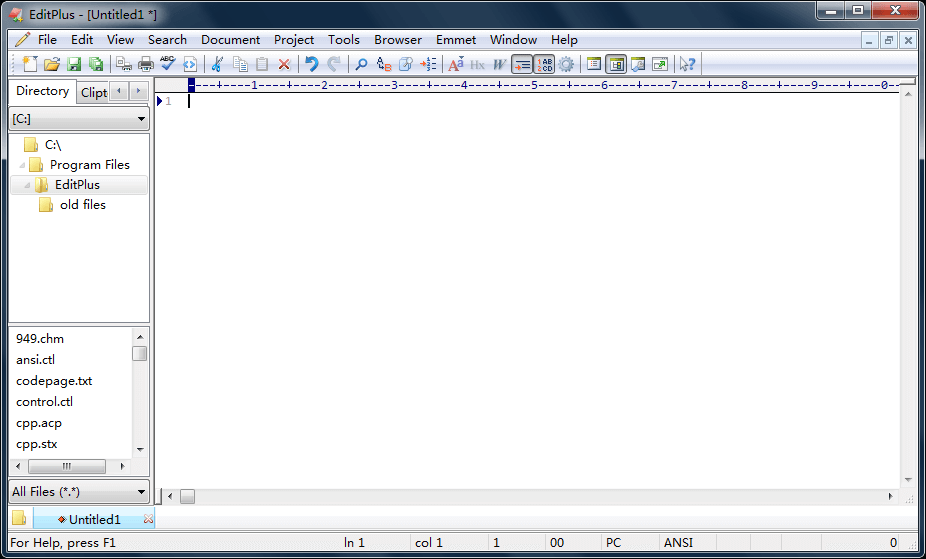This screenshot has width=926, height=559.
Task: Open Preferences with the gear icon
Action: [566, 64]
